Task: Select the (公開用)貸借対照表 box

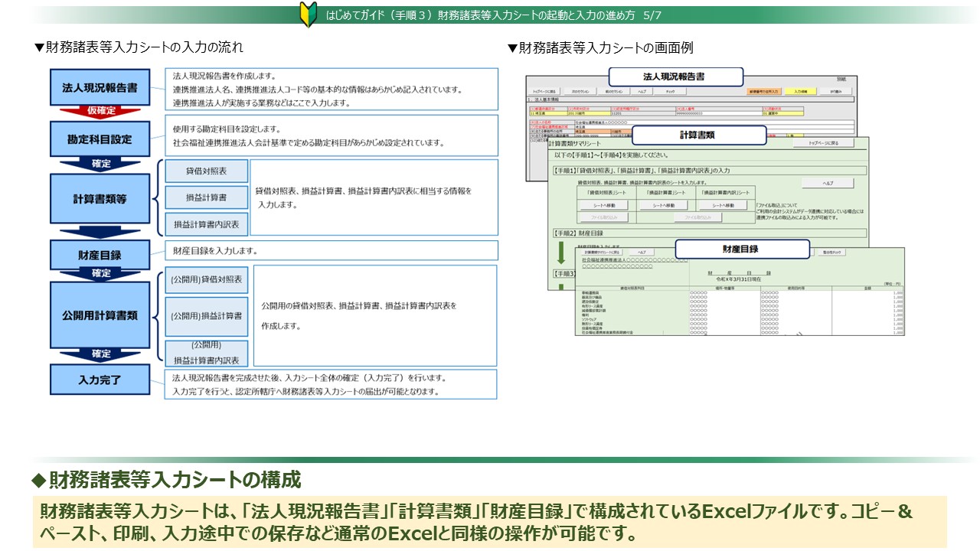Action: tap(206, 280)
